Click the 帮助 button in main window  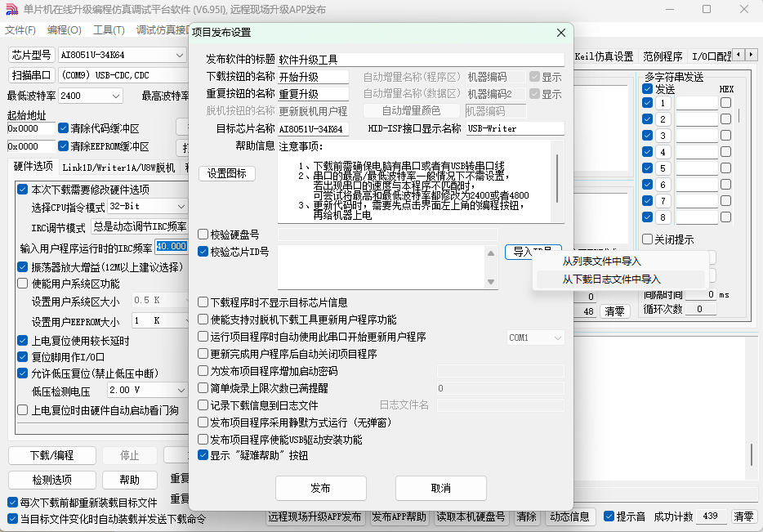pyautogui.click(x=130, y=480)
